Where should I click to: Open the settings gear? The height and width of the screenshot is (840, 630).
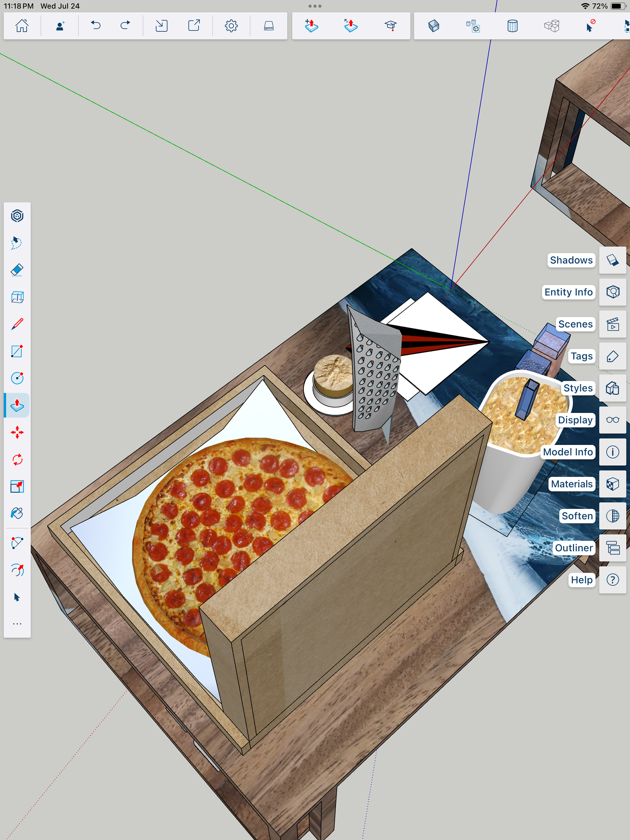231,26
